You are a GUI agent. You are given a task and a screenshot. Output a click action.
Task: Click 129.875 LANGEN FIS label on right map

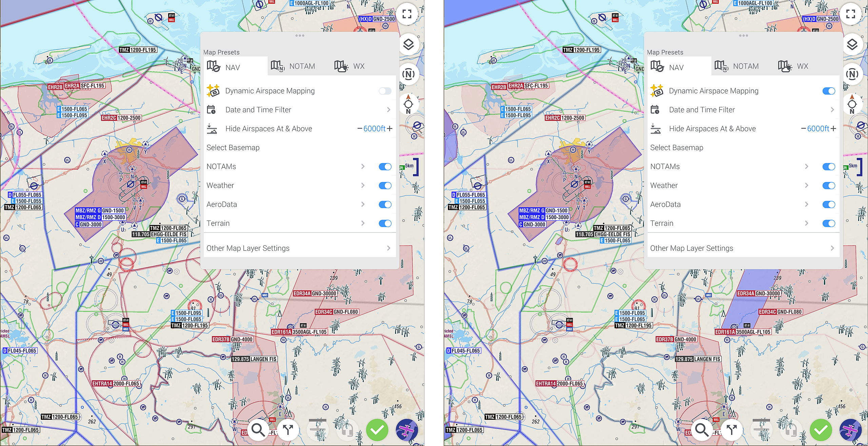click(x=698, y=359)
